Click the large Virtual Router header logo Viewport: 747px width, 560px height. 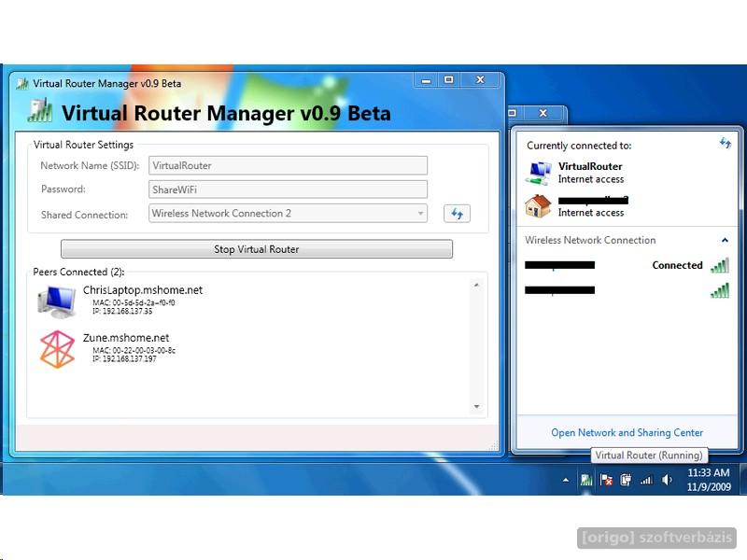tap(40, 111)
